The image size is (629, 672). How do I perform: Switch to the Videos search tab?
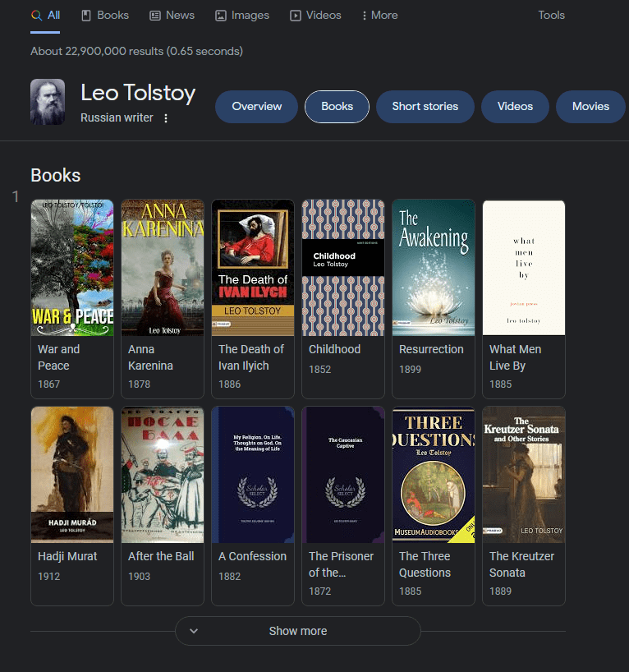(316, 16)
